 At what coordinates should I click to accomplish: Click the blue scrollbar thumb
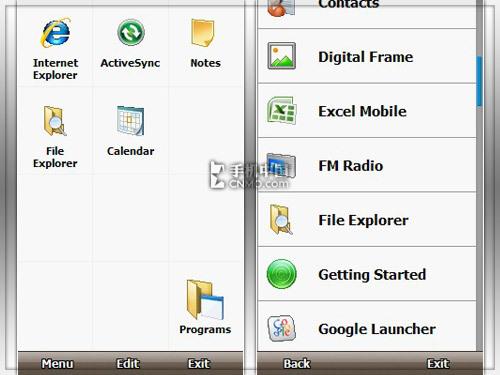(x=479, y=82)
